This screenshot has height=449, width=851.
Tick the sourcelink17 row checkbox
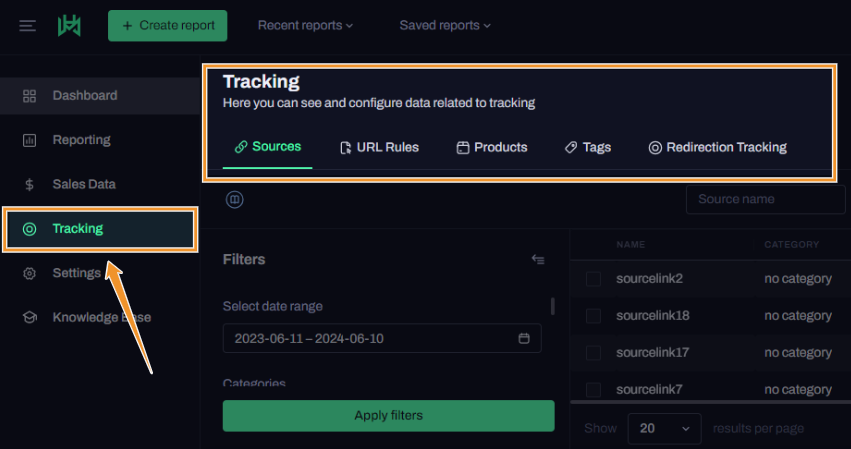coord(593,353)
